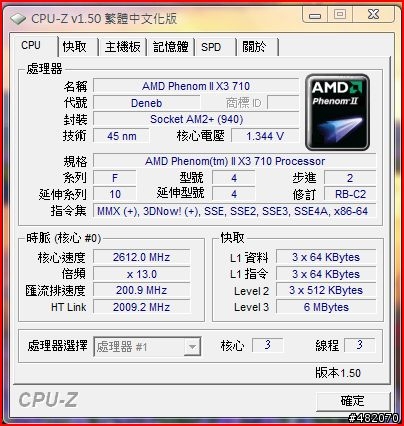Click the AMD Phenom II logo image
404x426 pixels.
point(337,112)
